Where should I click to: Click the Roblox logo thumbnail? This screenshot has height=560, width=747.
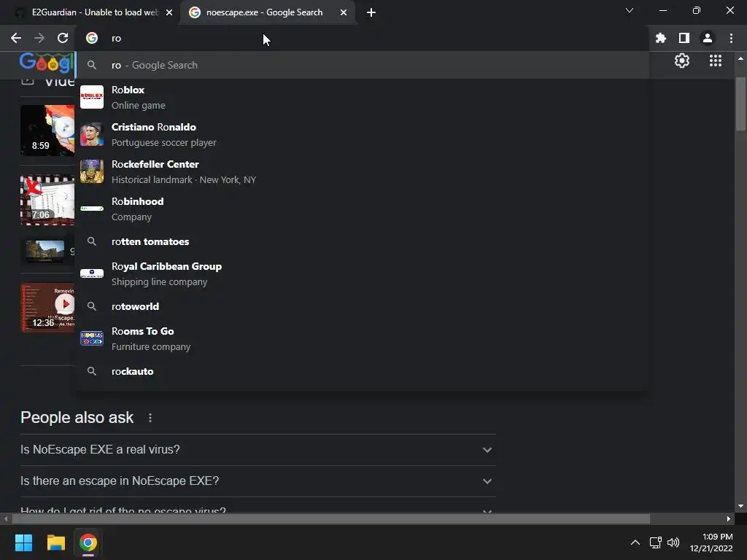pyautogui.click(x=92, y=97)
